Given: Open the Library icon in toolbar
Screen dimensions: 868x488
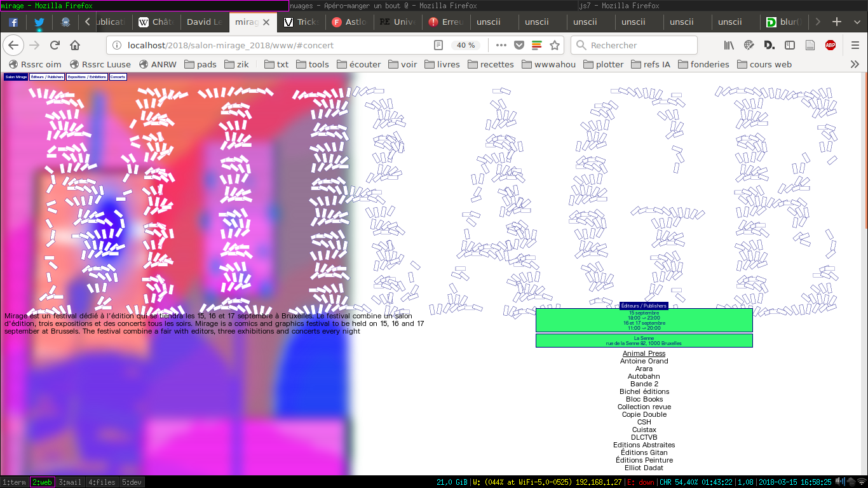Looking at the screenshot, I should [x=729, y=45].
